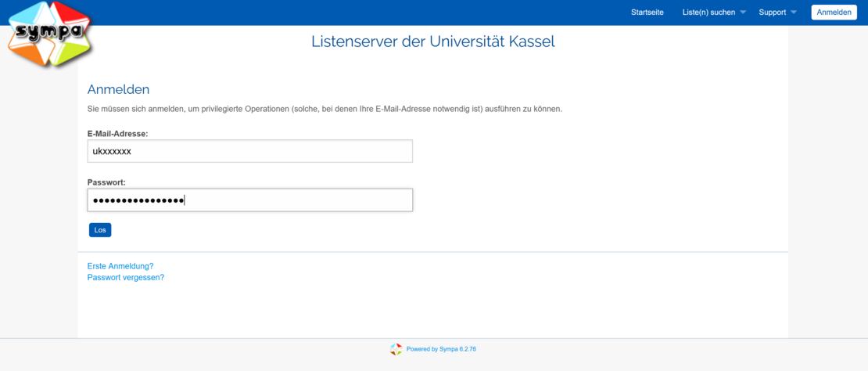The image size is (868, 371).
Task: Click the Listenserver der Universität Kassel title
Action: (433, 41)
